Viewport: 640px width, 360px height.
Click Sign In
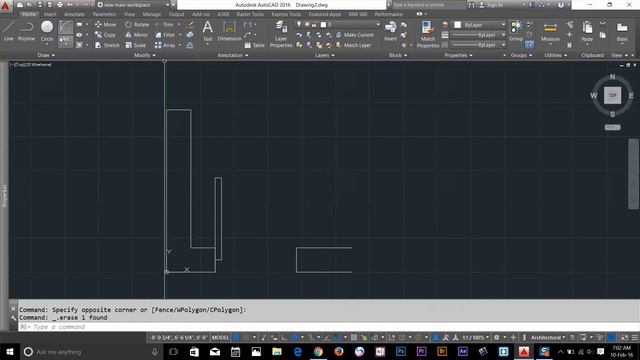tap(491, 5)
